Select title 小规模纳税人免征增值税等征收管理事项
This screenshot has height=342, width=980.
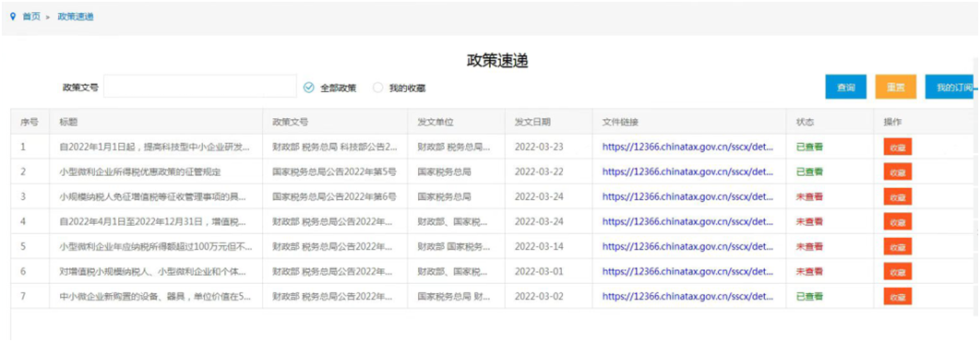tap(152, 196)
